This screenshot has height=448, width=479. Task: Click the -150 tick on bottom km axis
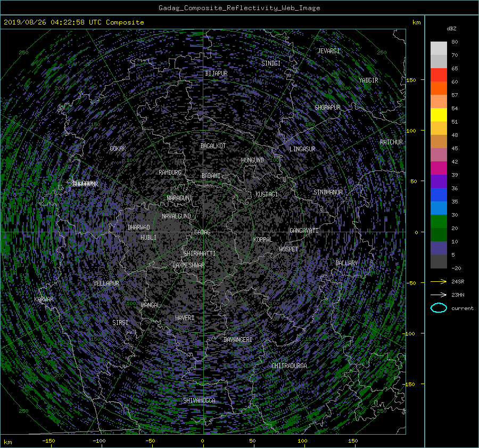coord(48,441)
